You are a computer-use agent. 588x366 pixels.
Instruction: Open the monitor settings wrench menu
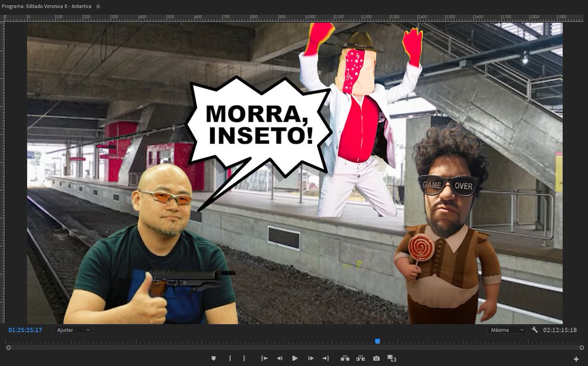click(535, 330)
